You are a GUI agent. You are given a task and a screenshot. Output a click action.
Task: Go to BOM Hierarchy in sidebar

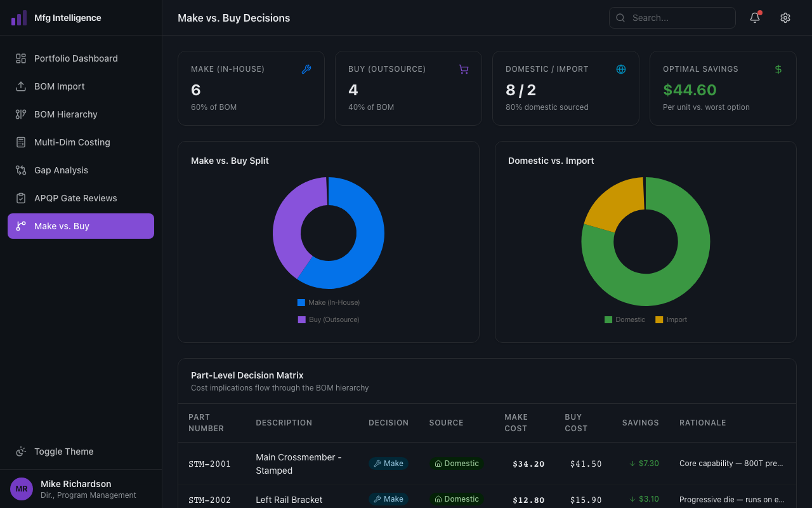pyautogui.click(x=65, y=114)
